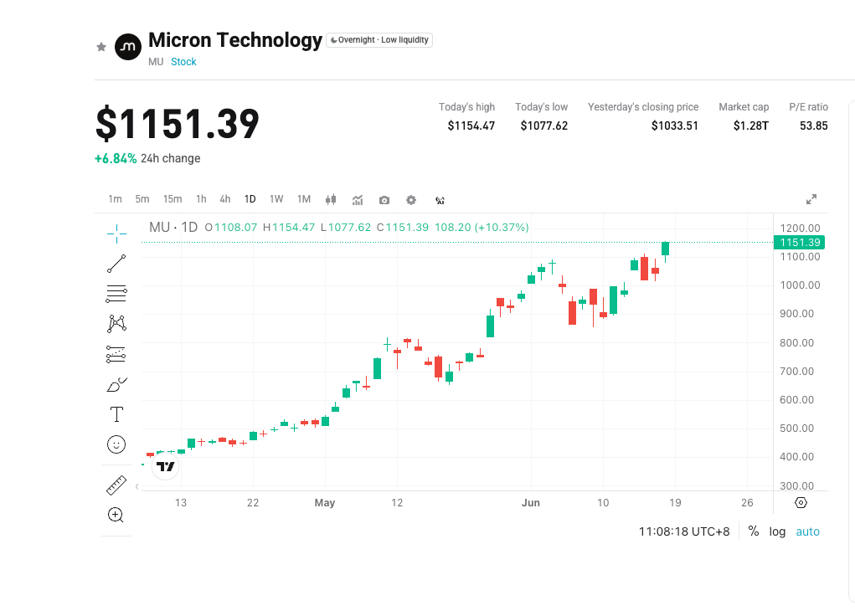
Task: Select the brush drawing tool
Action: 116,384
